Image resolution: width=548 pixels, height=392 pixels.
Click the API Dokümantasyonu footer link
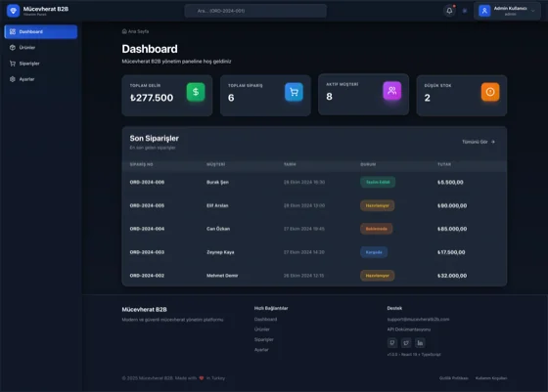409,329
